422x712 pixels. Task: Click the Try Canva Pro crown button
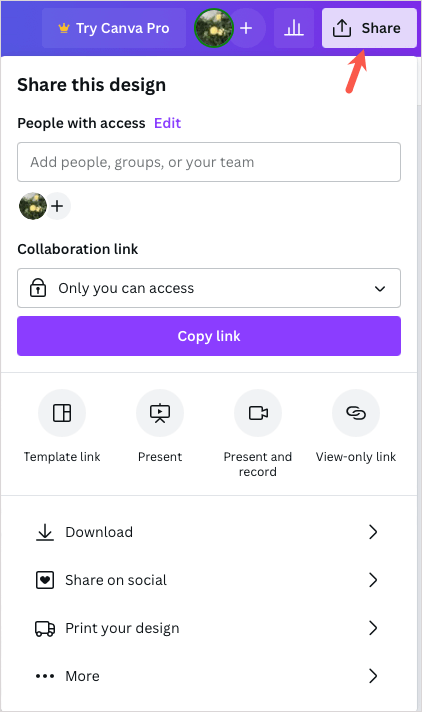(114, 28)
